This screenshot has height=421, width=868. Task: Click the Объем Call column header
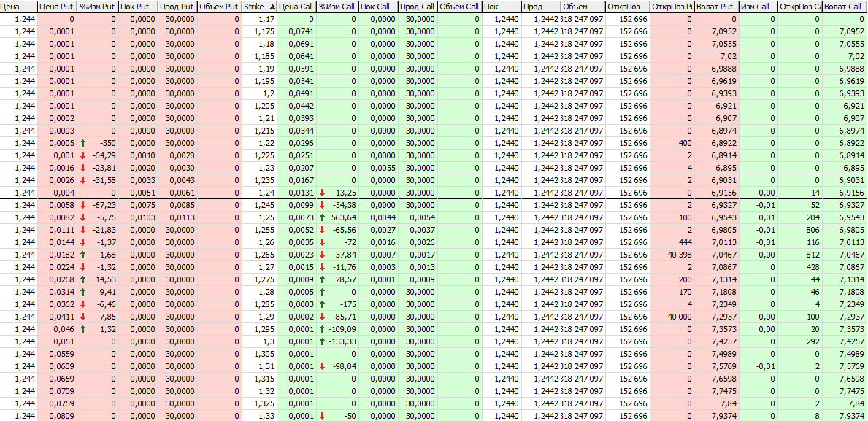click(459, 7)
